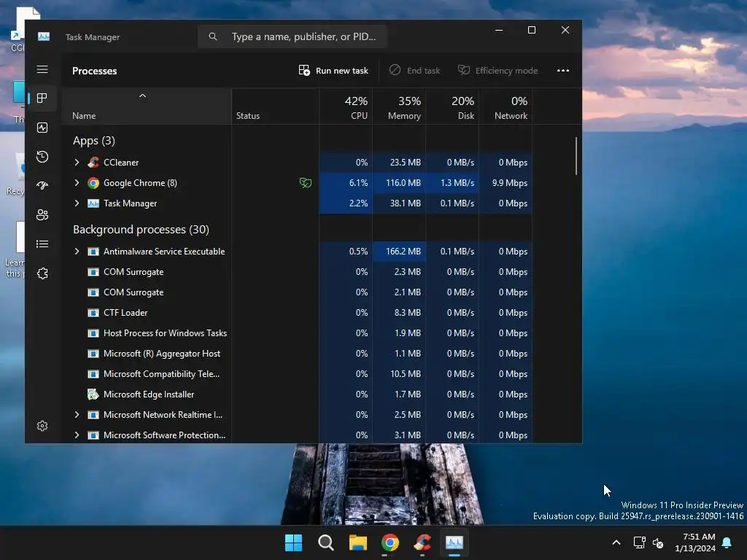Image resolution: width=747 pixels, height=560 pixels.
Task: Click the three-dot more options button
Action: click(563, 71)
